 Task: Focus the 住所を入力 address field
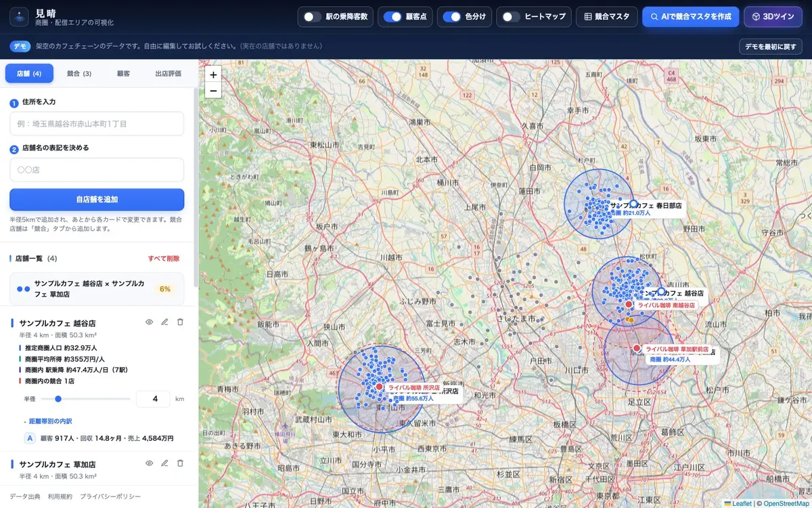click(97, 124)
